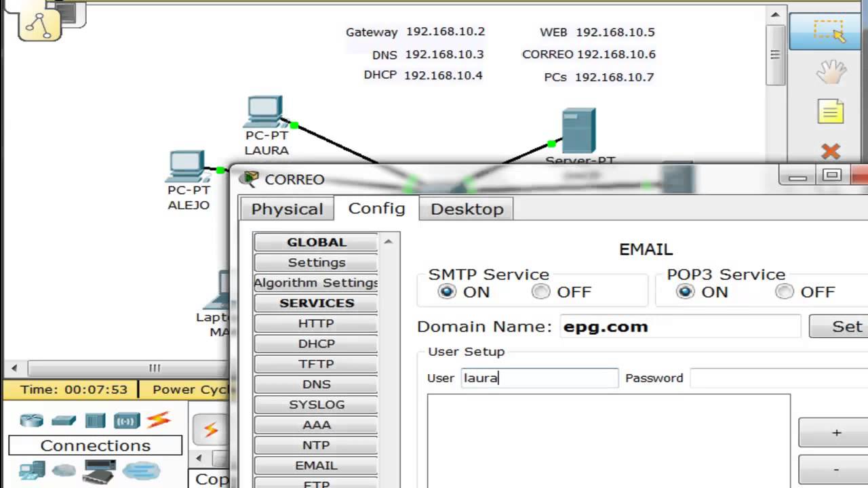Screen dimensions: 868x488
Task: Activate the red X Delete tool
Action: point(831,150)
